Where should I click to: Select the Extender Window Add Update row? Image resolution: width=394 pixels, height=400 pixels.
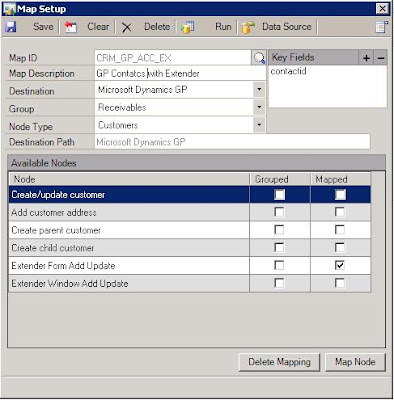click(x=190, y=284)
